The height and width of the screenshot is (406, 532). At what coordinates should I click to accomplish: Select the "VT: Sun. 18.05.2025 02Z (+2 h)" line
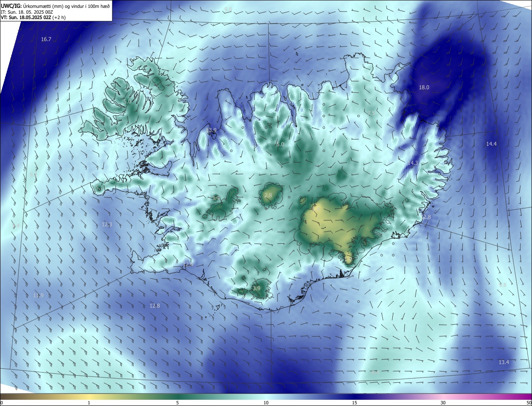click(33, 18)
